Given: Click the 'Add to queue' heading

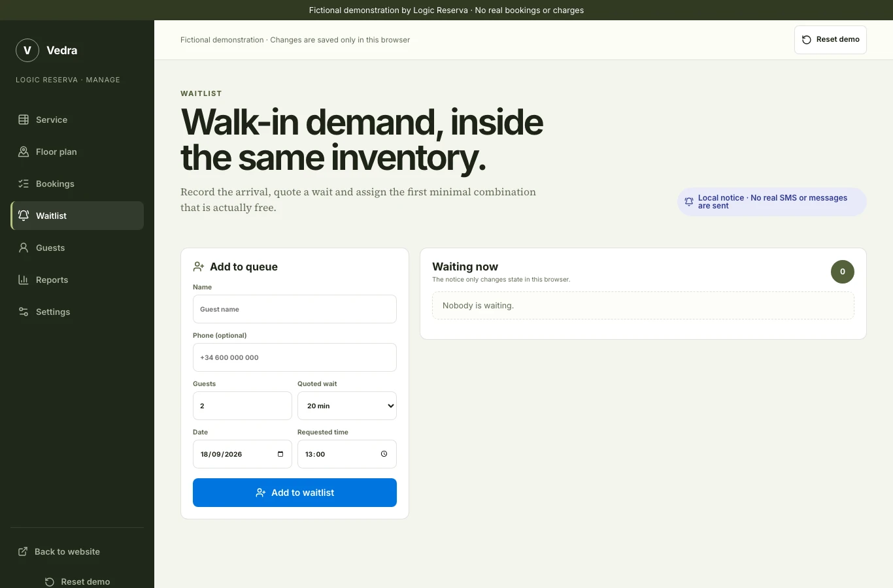Looking at the screenshot, I should (244, 267).
